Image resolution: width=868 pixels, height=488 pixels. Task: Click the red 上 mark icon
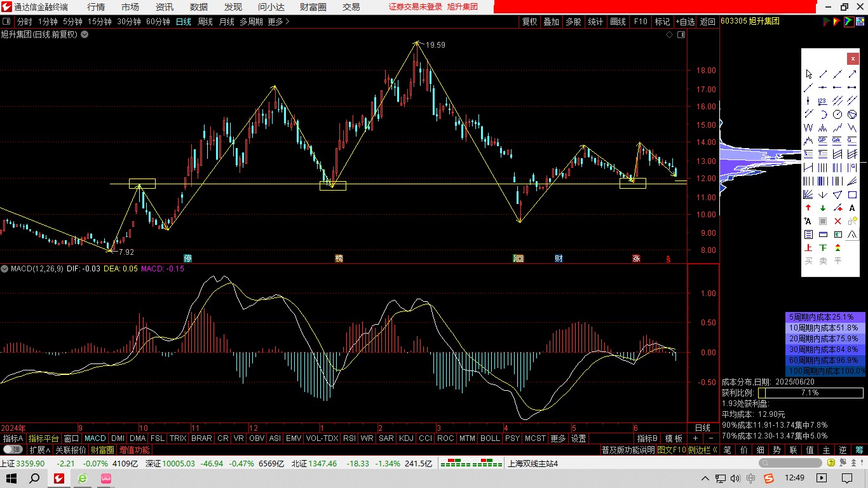point(808,248)
